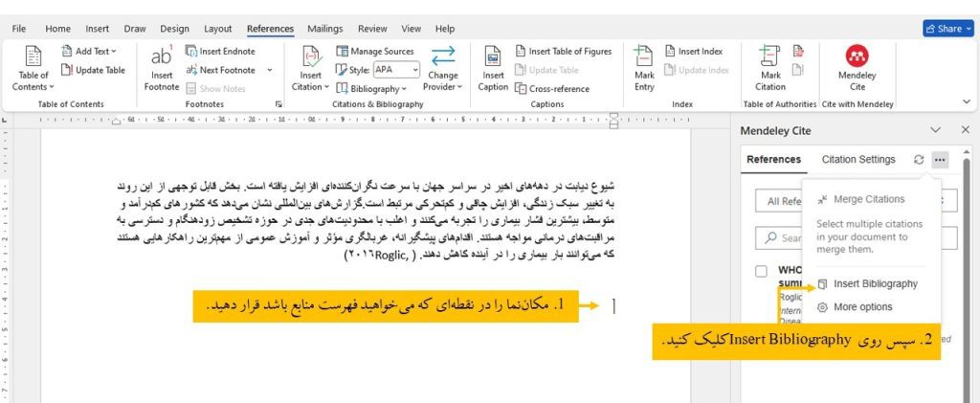Switch to the Citation Settings tab
The height and width of the screenshot is (403, 980).
pyautogui.click(x=858, y=159)
